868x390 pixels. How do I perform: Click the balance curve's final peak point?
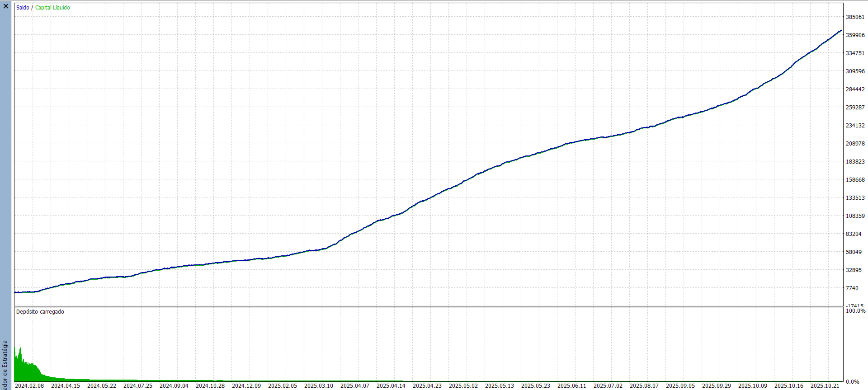click(x=841, y=30)
